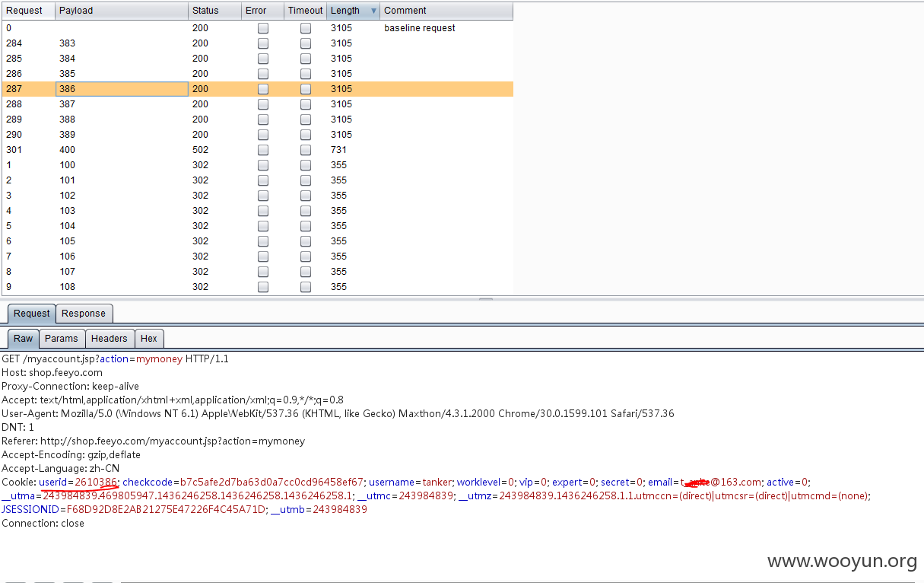Click the Referer header line
This screenshot has height=583, width=924.
point(153,441)
